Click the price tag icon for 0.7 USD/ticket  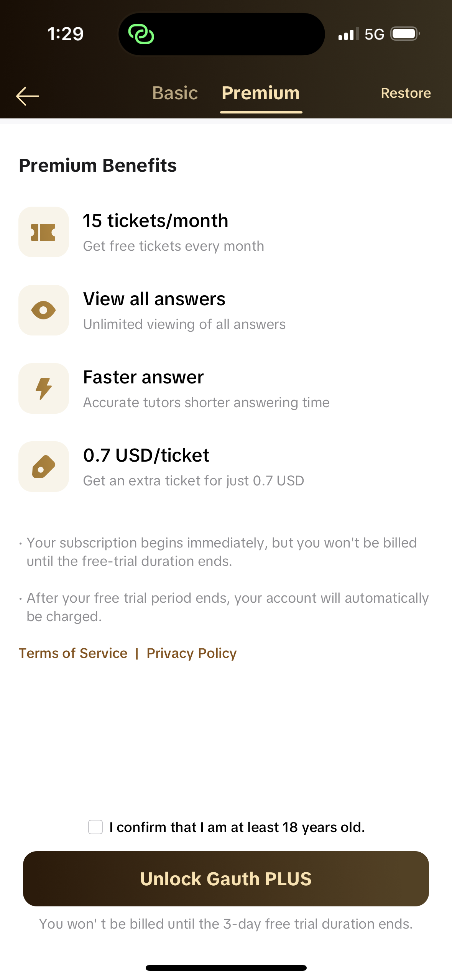point(44,467)
